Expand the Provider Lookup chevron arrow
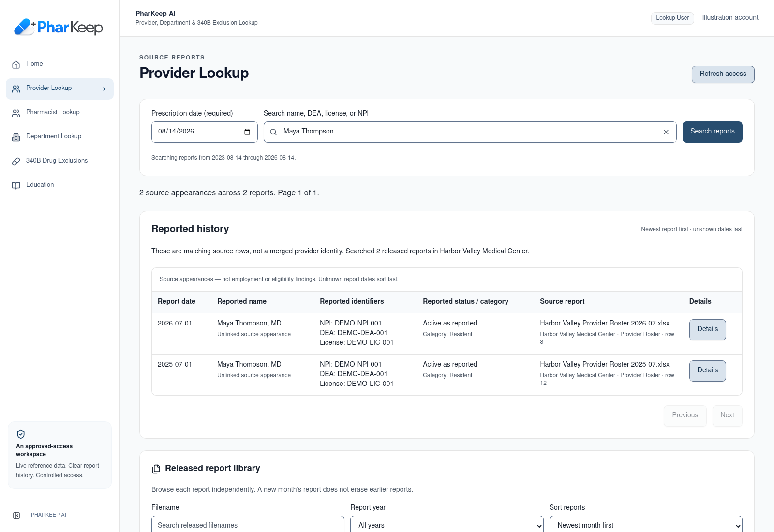Image resolution: width=774 pixels, height=532 pixels. (104, 89)
